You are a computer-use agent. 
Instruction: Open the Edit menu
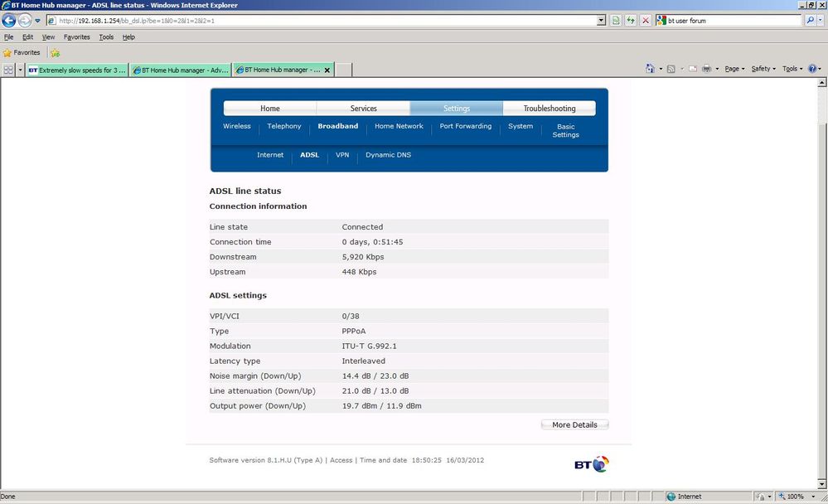click(x=27, y=37)
